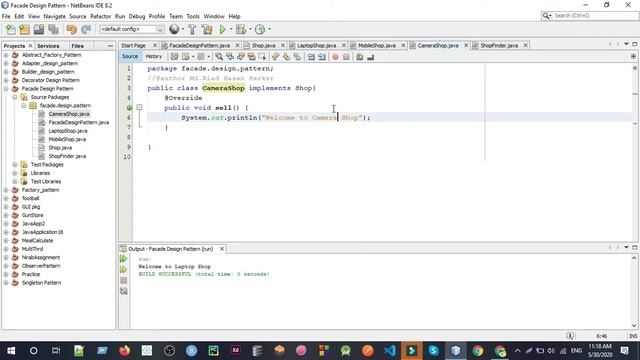Click the browser globe icon in toolbar
This screenshot has height=360, width=640.
tap(174, 29)
